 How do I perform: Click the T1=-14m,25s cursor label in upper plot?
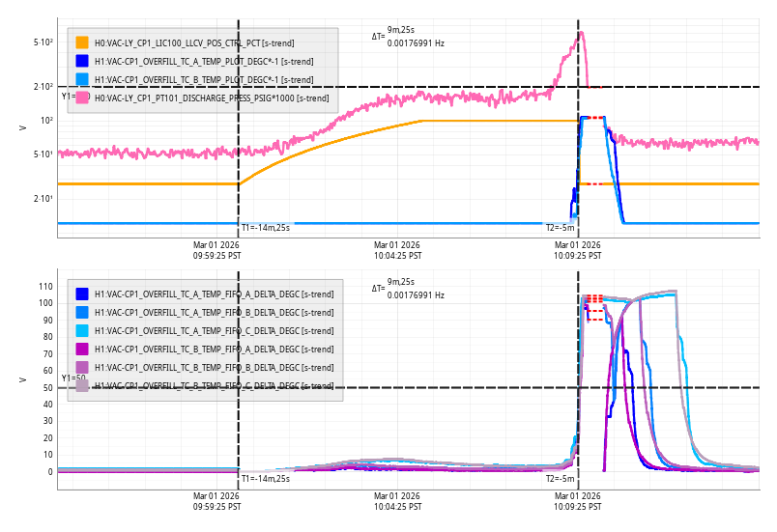[x=266, y=228]
